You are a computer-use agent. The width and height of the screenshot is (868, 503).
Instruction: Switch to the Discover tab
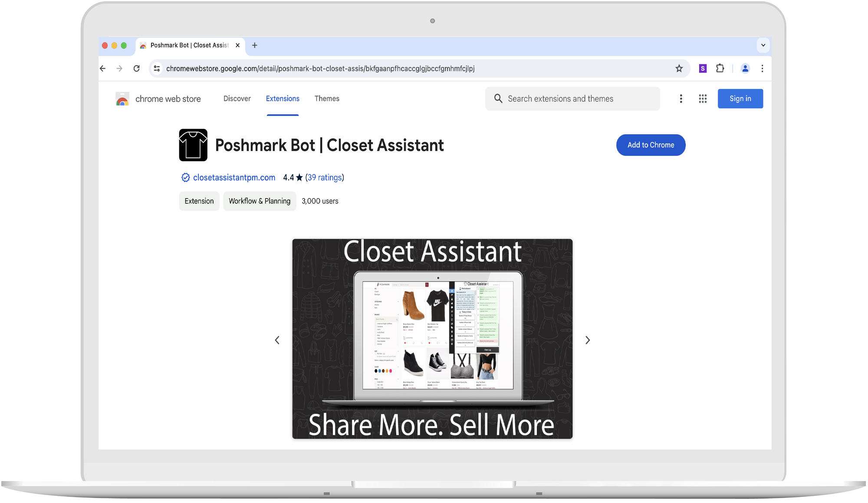(237, 99)
